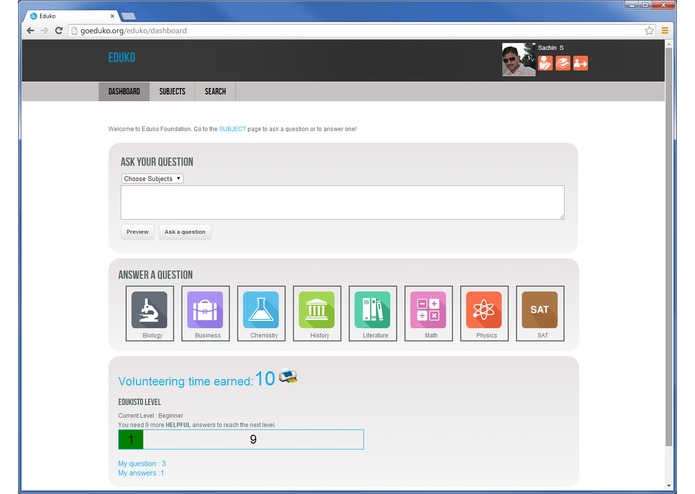Open the Biology subject tile
The width and height of the screenshot is (695, 494).
tap(149, 313)
